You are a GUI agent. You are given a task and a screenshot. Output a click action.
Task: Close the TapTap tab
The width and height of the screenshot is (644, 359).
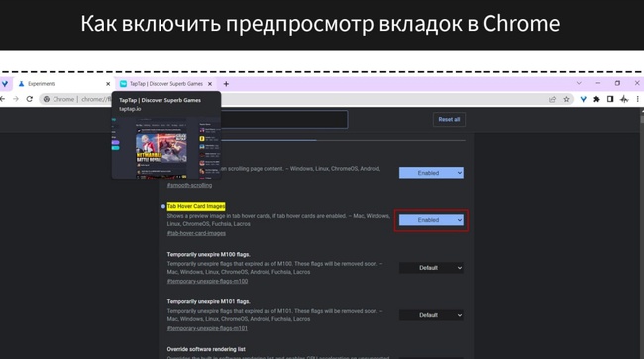(x=210, y=84)
